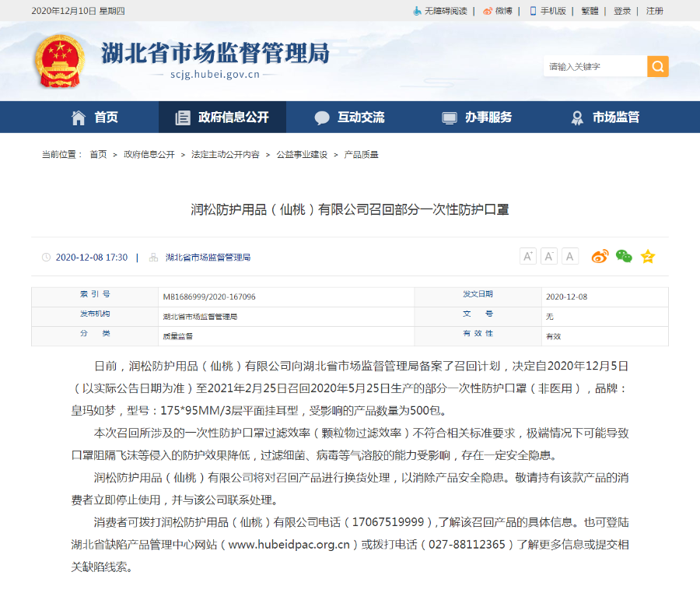Share article to Weibo via share icon
Screen dimensions: 700x600
pyautogui.click(x=600, y=257)
